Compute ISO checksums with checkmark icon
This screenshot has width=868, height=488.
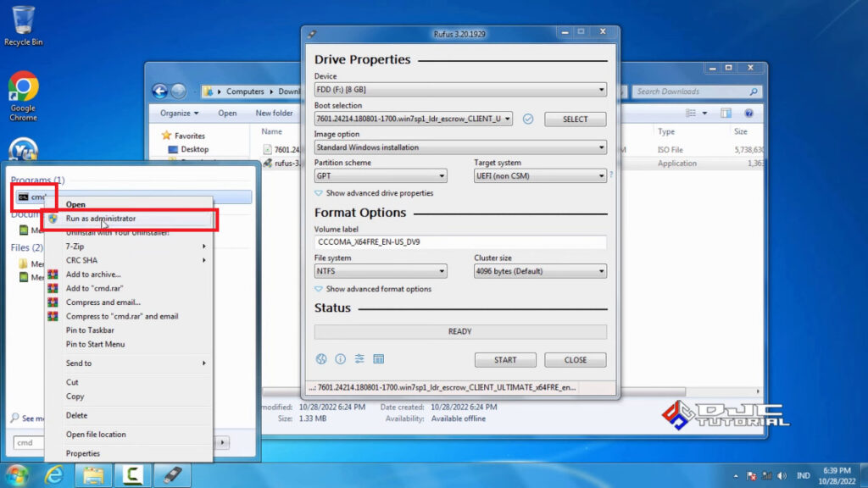[x=528, y=119]
